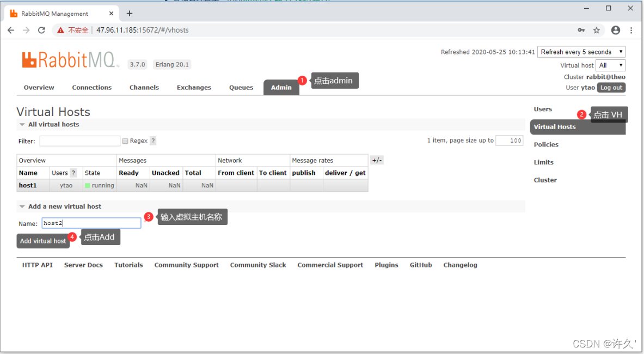Sort by the deliver / get column header
The image size is (644, 354).
pos(345,173)
